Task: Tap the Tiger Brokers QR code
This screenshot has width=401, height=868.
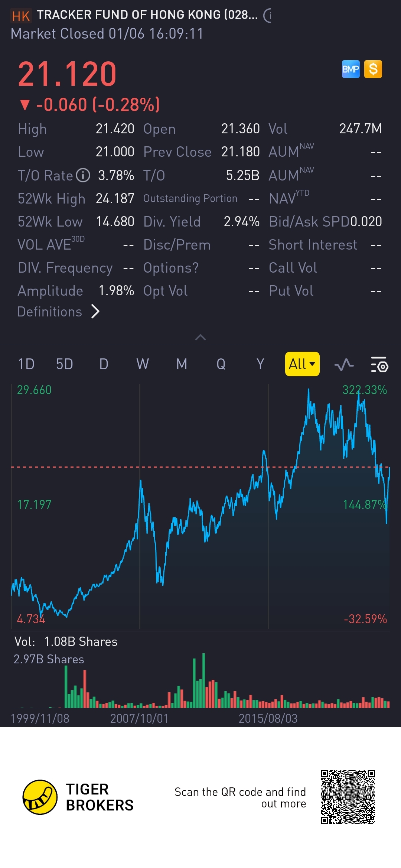Action: tap(348, 797)
